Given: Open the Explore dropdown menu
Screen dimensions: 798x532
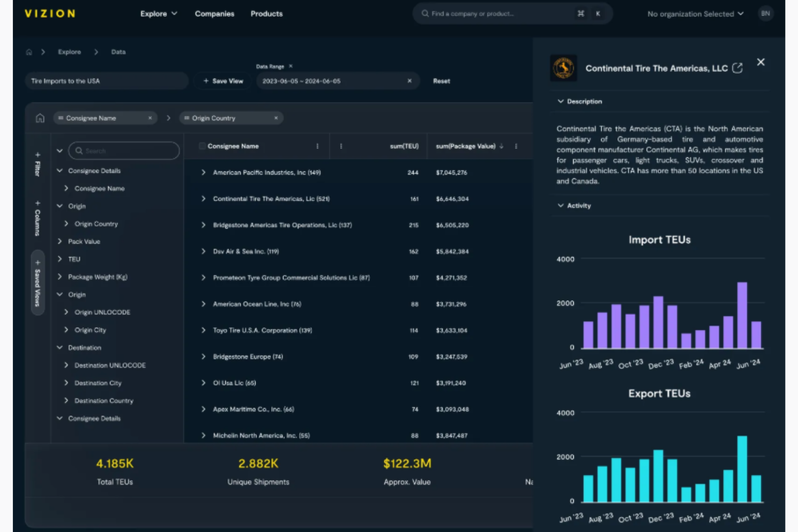Looking at the screenshot, I should click(159, 13).
